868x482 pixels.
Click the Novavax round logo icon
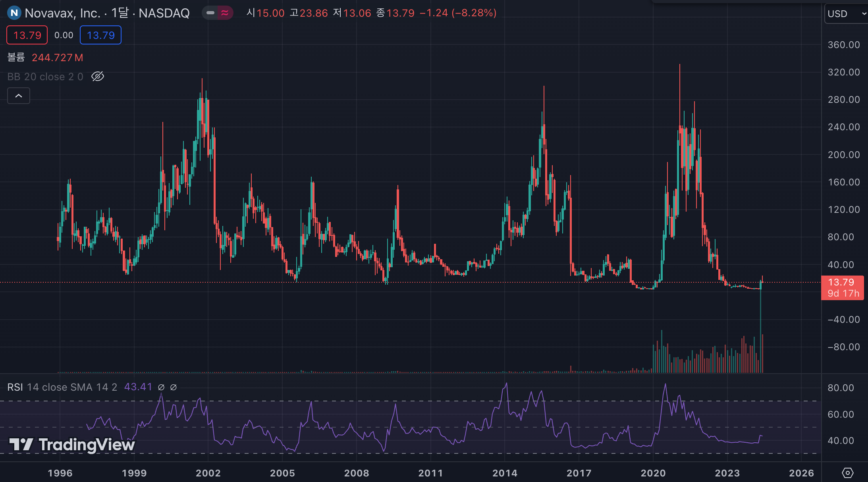pyautogui.click(x=14, y=13)
